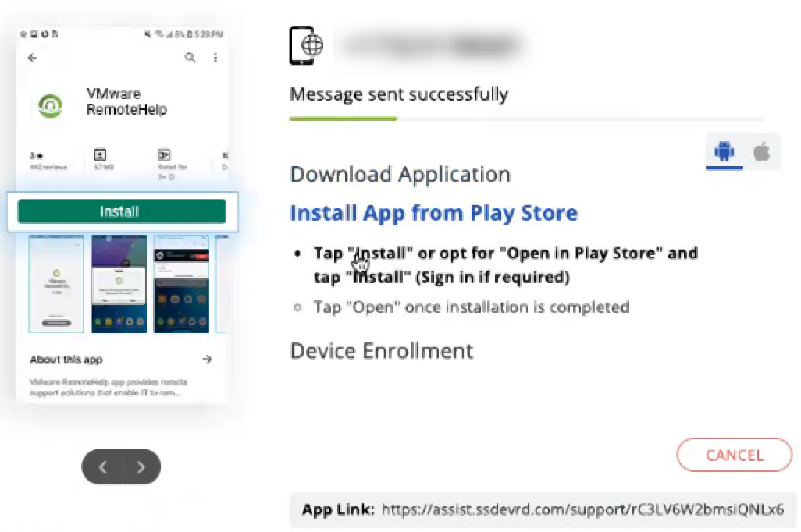Click the VMware RemoteHelp app icon

coord(50,105)
